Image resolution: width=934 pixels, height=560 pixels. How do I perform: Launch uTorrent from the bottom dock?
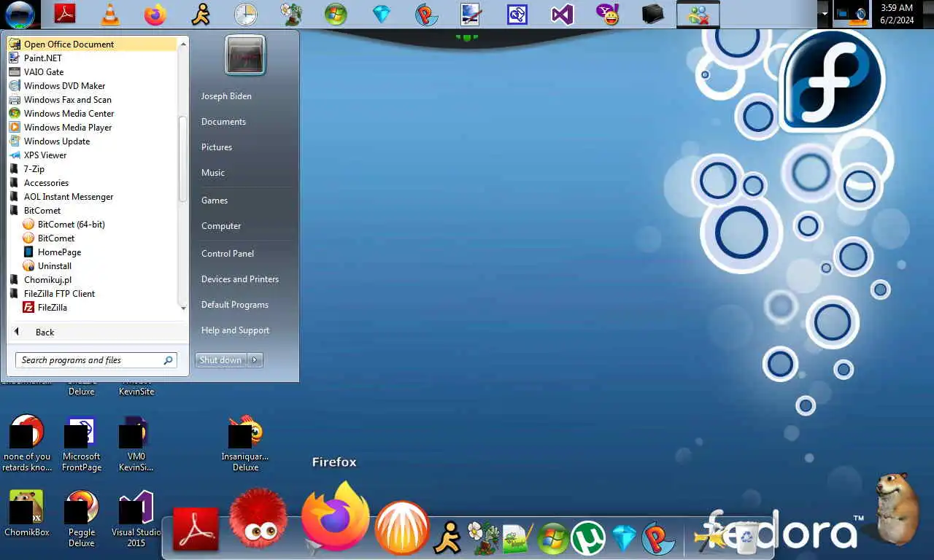pyautogui.click(x=588, y=538)
